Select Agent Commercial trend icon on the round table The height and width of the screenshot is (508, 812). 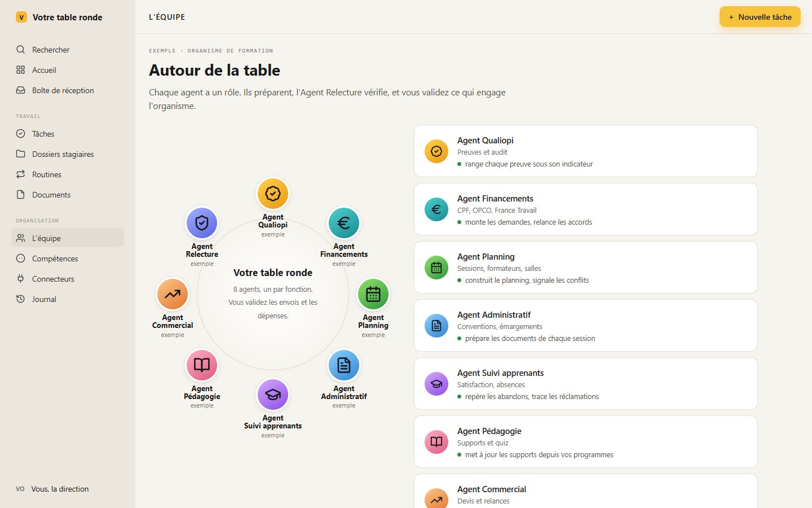(x=173, y=294)
